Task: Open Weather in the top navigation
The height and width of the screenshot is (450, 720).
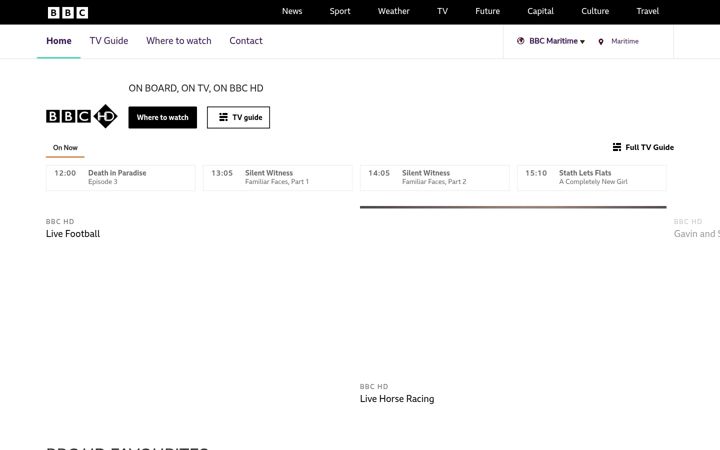Action: 394,11
